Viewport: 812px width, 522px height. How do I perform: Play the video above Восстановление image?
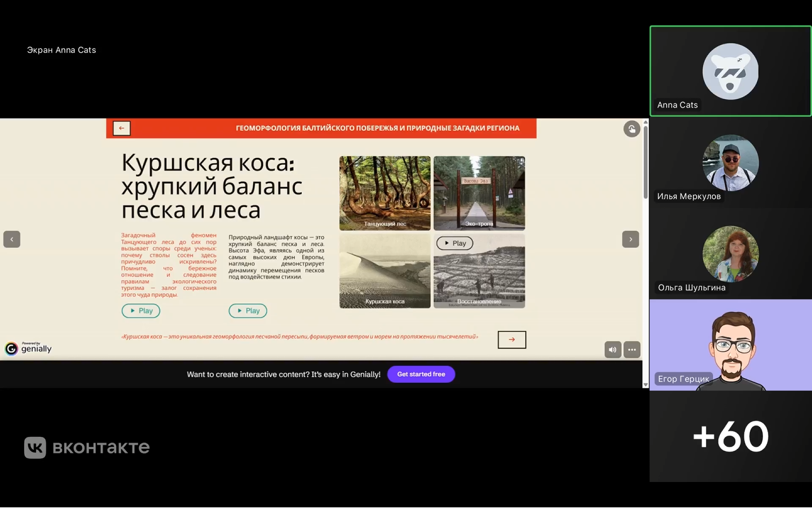pos(454,243)
